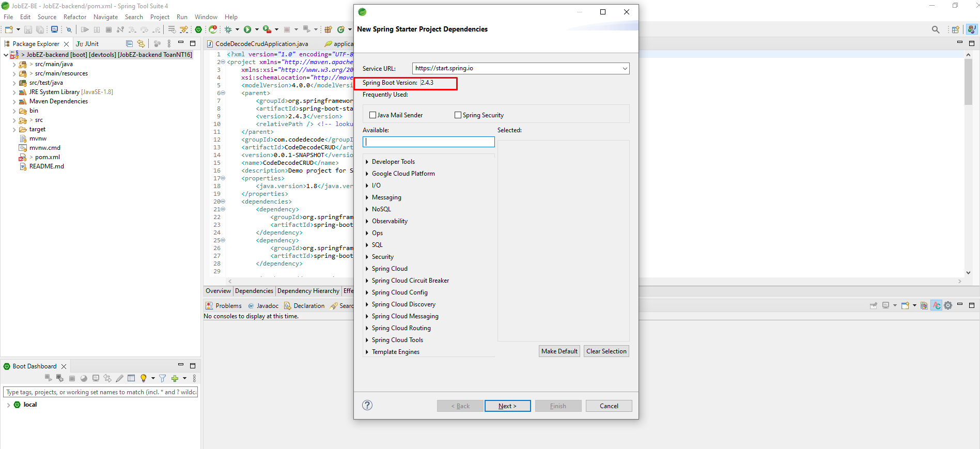Open the Refactor menu
Image resolution: width=980 pixels, height=449 pixels.
(75, 17)
